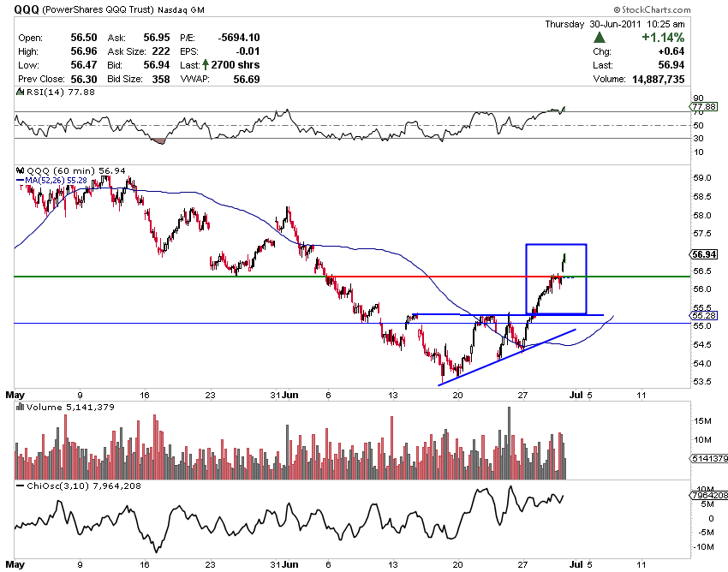Click the 15M label on the volume axis
728x572 pixels.
pyautogui.click(x=702, y=421)
